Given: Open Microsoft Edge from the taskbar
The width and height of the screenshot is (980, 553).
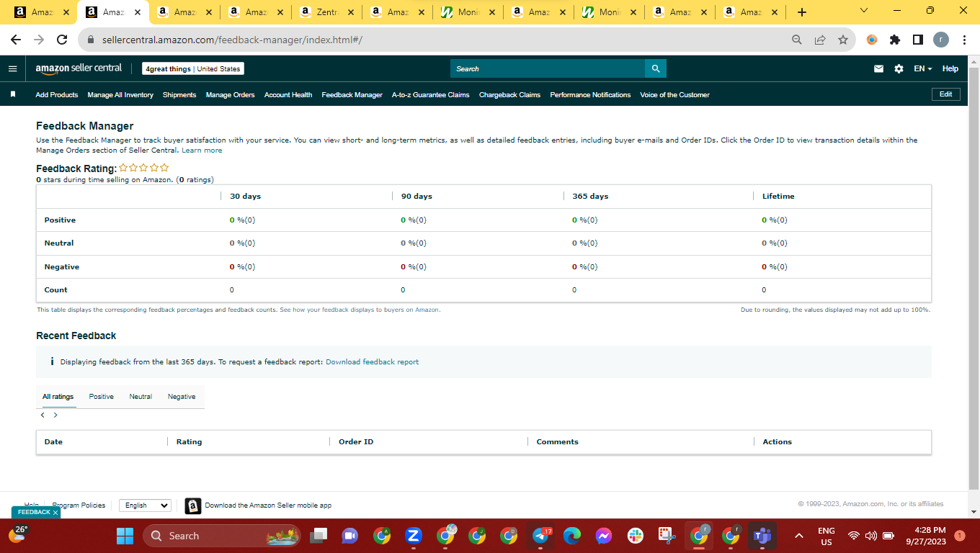Looking at the screenshot, I should [x=572, y=536].
